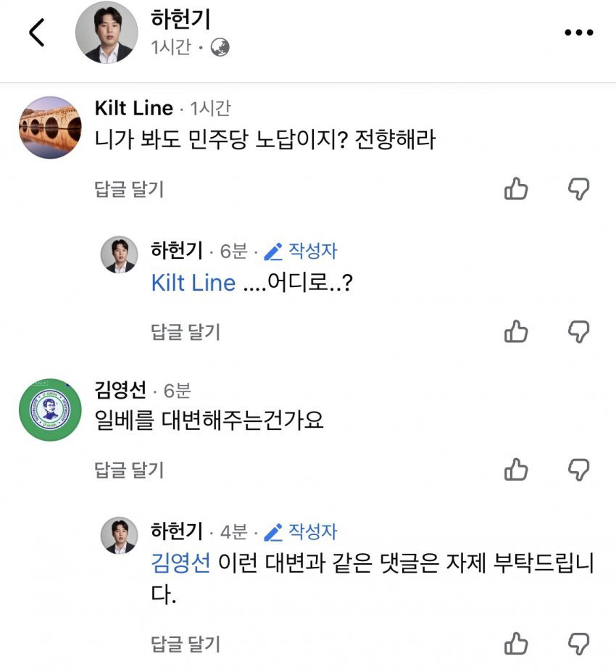Tap '답글 달기' under 김영선's comment
The width and height of the screenshot is (616, 672).
[x=129, y=470]
